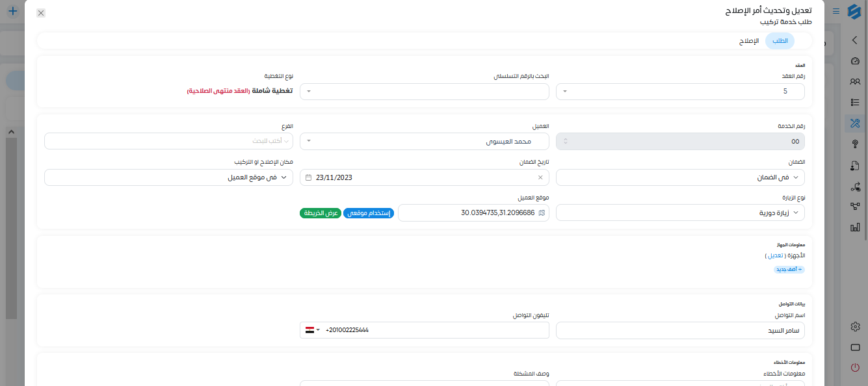Close the repair order edit dialog

(41, 13)
